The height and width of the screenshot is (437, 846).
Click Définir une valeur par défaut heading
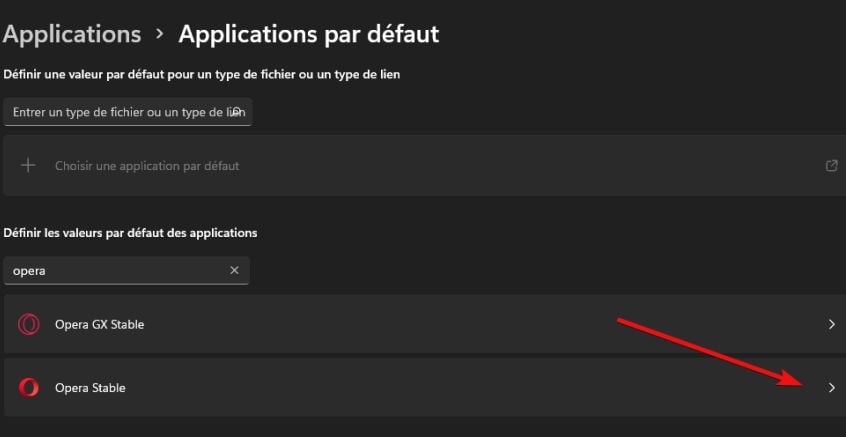coord(202,74)
